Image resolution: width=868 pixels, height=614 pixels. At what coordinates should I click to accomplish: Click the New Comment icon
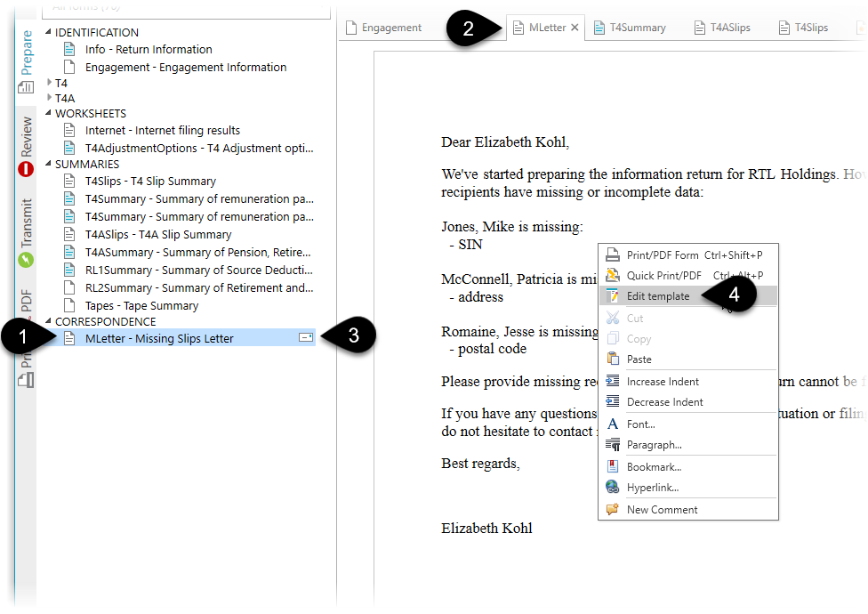(x=613, y=510)
